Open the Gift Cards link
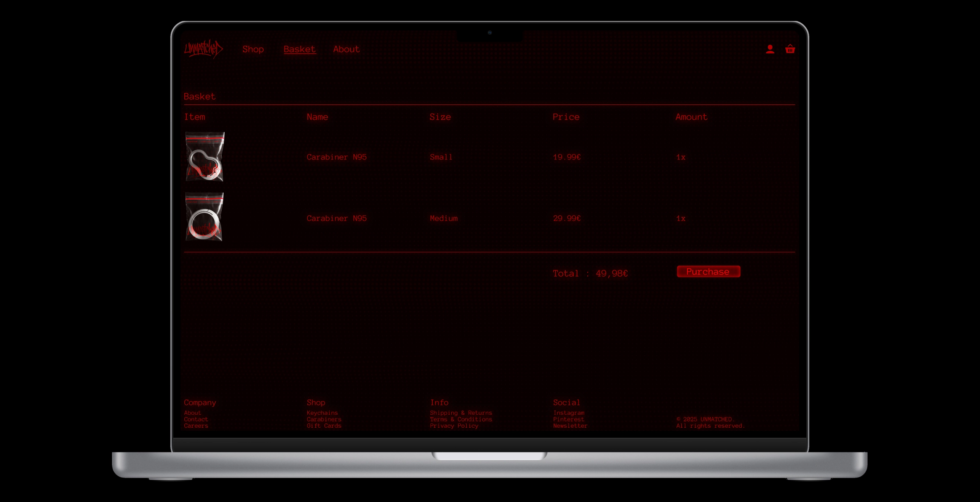 point(324,426)
